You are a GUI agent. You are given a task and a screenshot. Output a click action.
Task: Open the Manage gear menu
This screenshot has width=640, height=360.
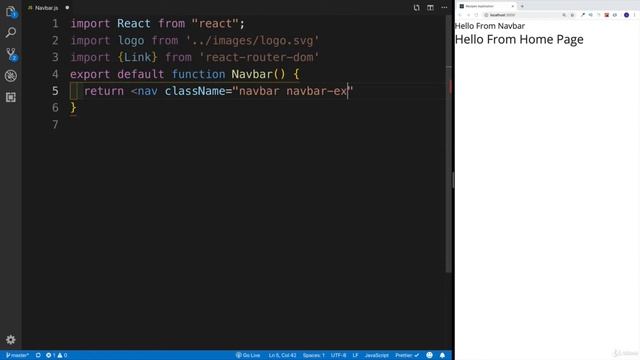point(11,339)
